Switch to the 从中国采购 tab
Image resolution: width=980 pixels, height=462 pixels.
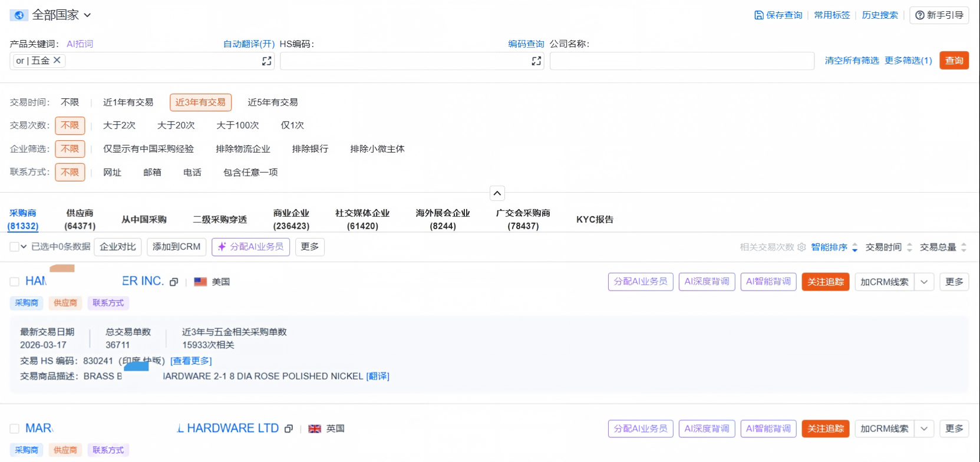pyautogui.click(x=144, y=219)
